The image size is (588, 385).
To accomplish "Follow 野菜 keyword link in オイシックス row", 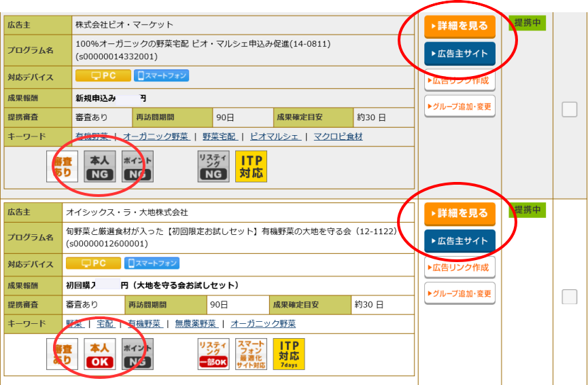I will [75, 324].
